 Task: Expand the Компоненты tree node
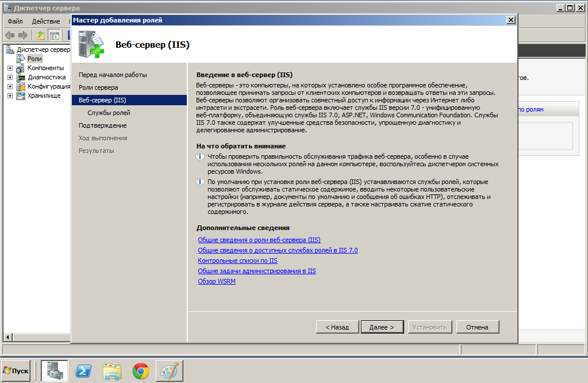[x=10, y=68]
